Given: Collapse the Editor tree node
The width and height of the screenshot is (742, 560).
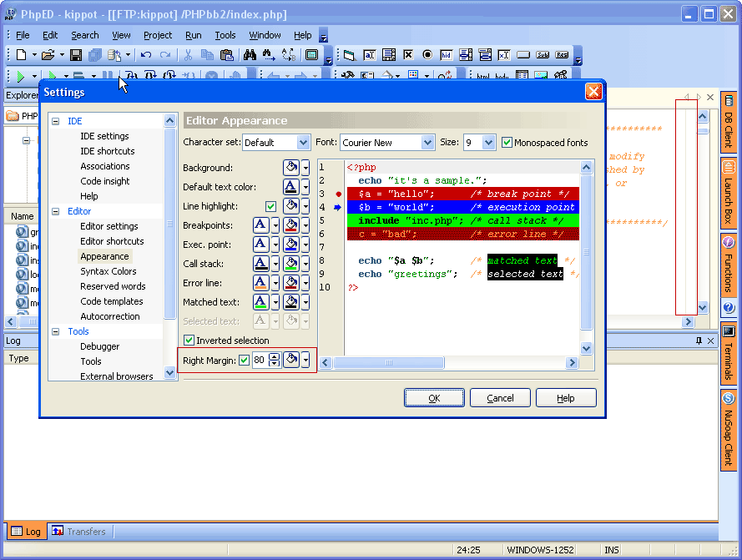Looking at the screenshot, I should [56, 211].
